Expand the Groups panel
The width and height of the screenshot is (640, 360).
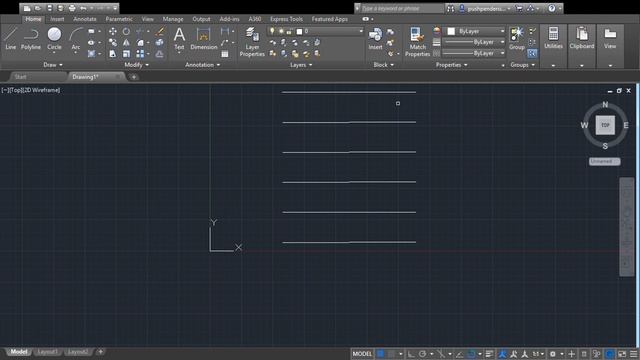click(x=522, y=65)
